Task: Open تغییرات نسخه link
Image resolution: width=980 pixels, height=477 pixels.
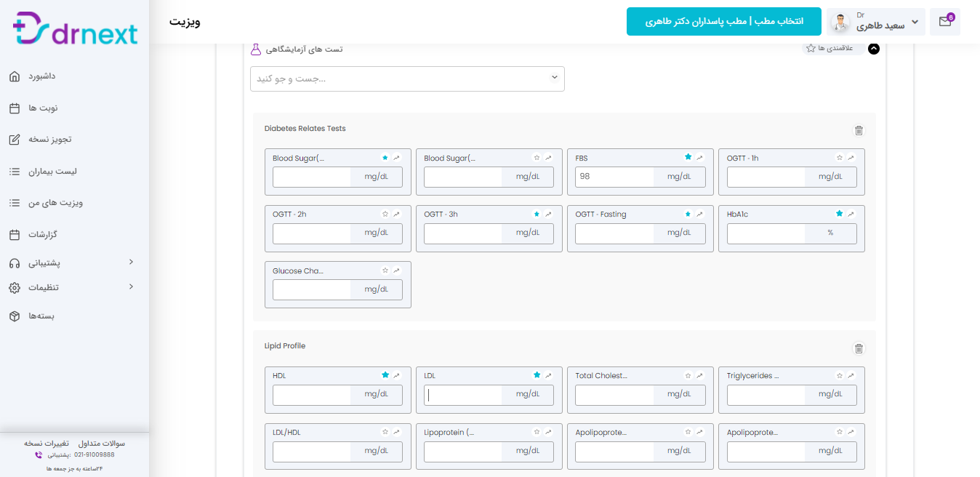Action: coord(47,443)
